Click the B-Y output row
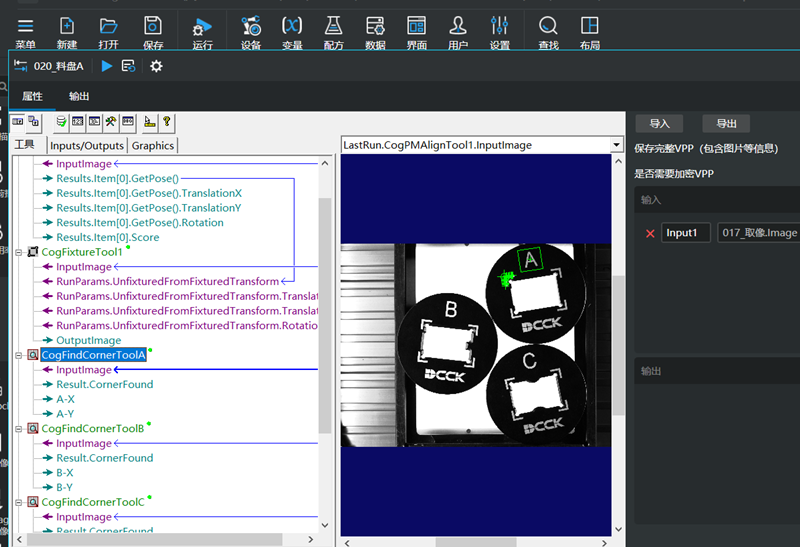Viewport: 800px width, 547px height. 64,487
